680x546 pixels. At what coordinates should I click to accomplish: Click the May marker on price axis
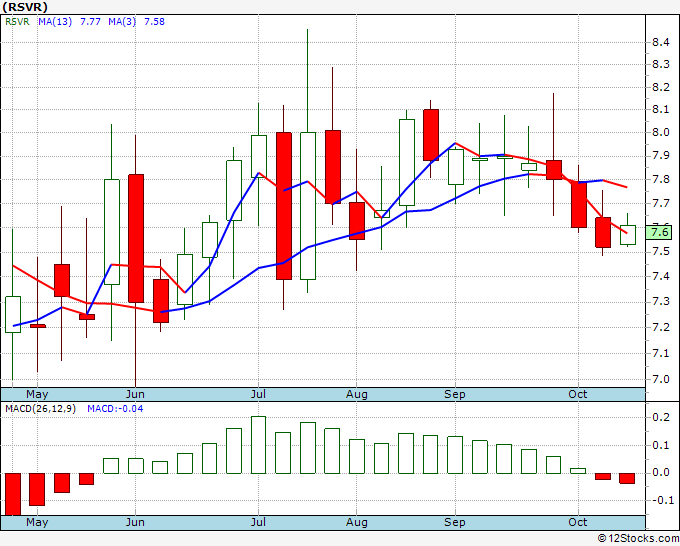pos(37,394)
